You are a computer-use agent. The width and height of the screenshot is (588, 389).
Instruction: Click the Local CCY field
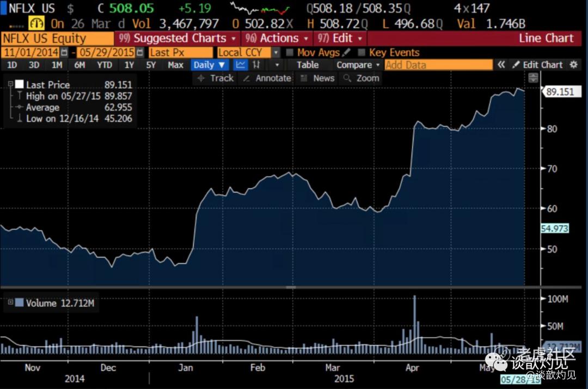pos(244,52)
